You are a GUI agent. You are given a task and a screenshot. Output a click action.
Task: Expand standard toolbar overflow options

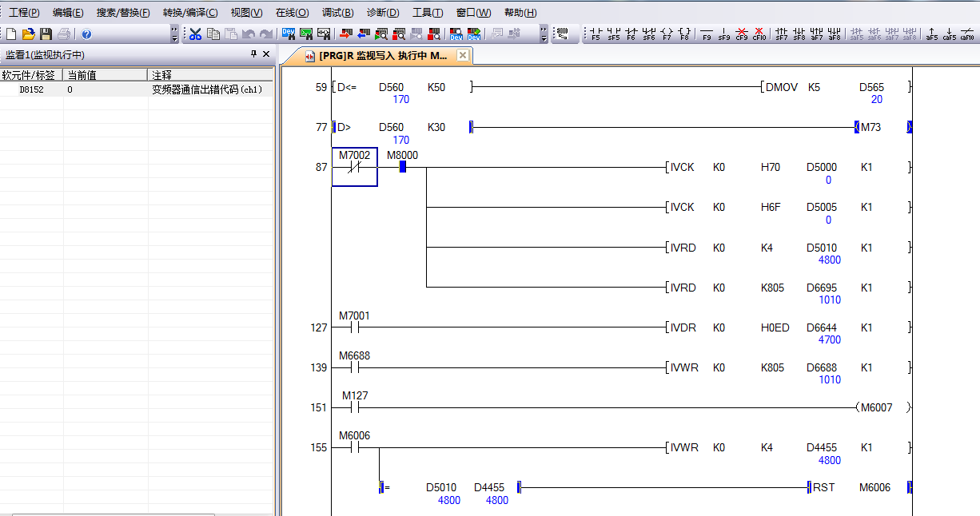click(175, 34)
